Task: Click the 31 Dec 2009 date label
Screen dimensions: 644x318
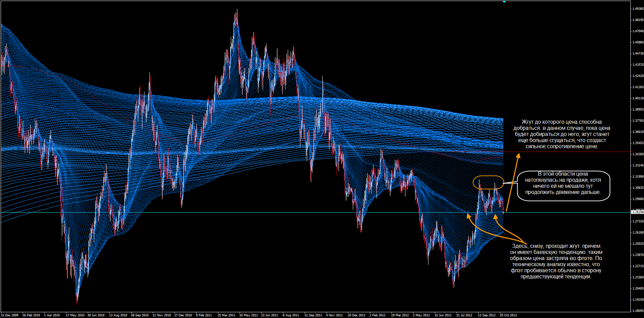Action: pos(9,315)
